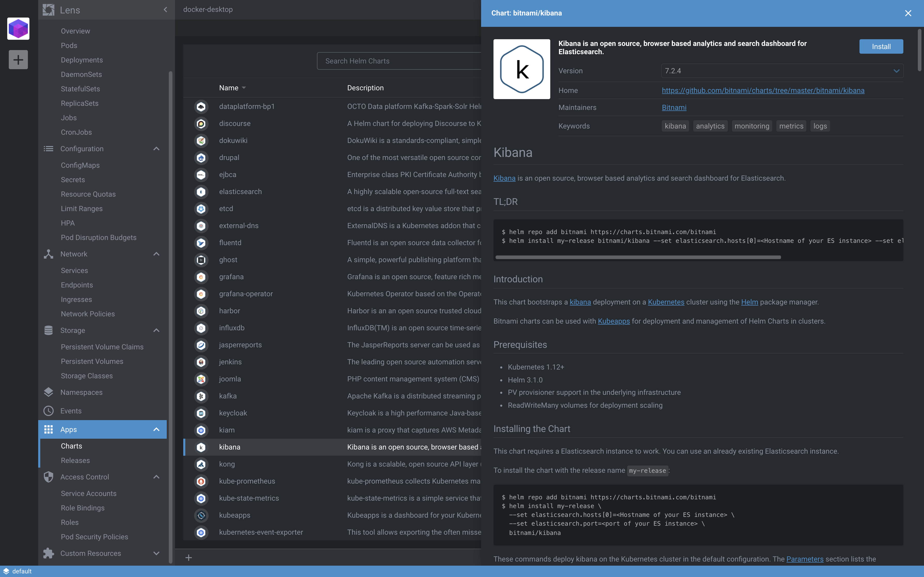Click the Description column header
The height and width of the screenshot is (577, 924).
pyautogui.click(x=365, y=88)
